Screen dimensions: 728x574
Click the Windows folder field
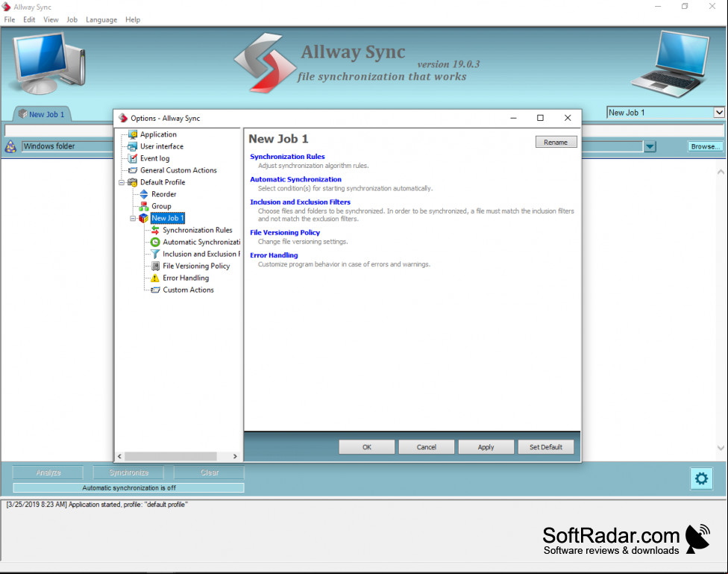67,146
